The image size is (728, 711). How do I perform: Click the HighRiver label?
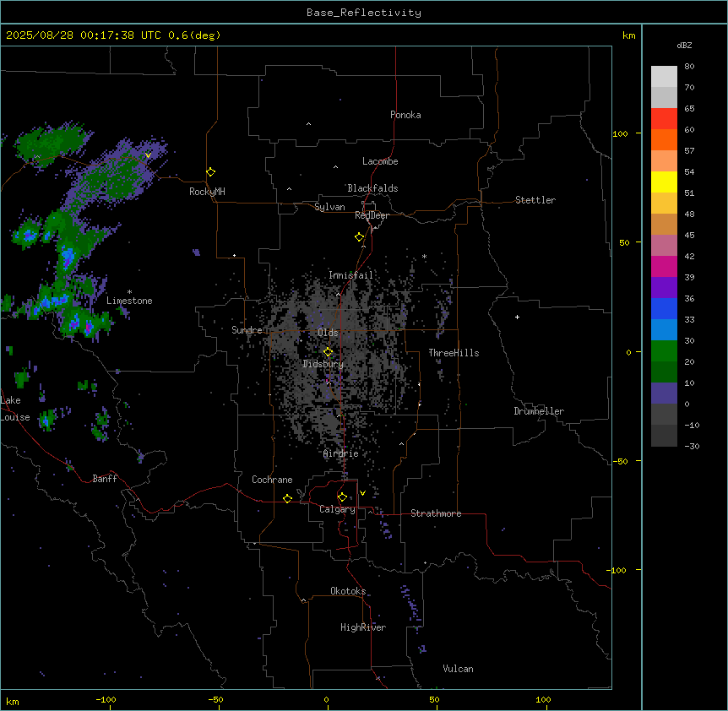click(363, 627)
